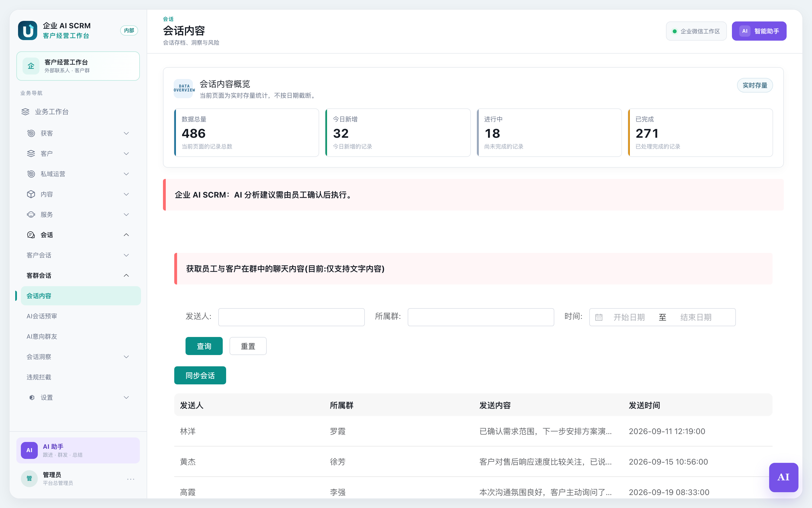Image resolution: width=812 pixels, height=508 pixels.
Task: Select the 会话内容 menu item
Action: point(81,296)
